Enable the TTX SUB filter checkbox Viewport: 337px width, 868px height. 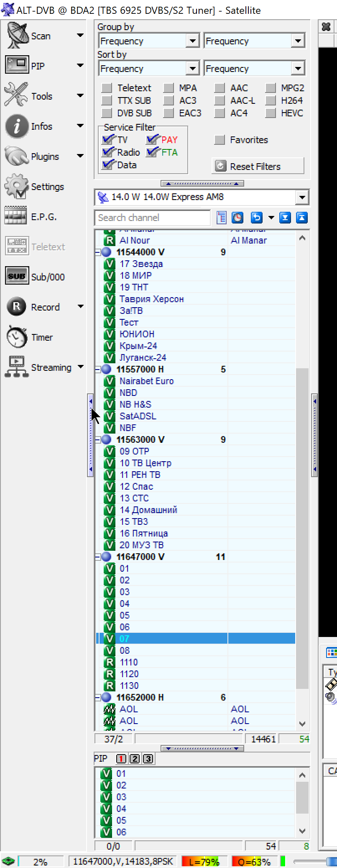pyautogui.click(x=107, y=100)
